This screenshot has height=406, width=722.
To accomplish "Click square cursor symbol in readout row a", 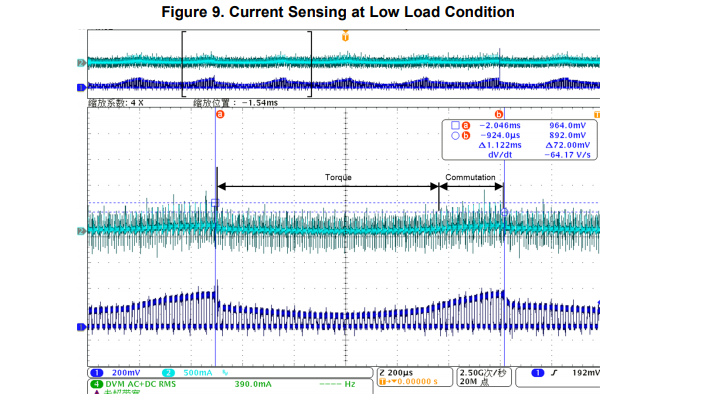I will [x=455, y=125].
